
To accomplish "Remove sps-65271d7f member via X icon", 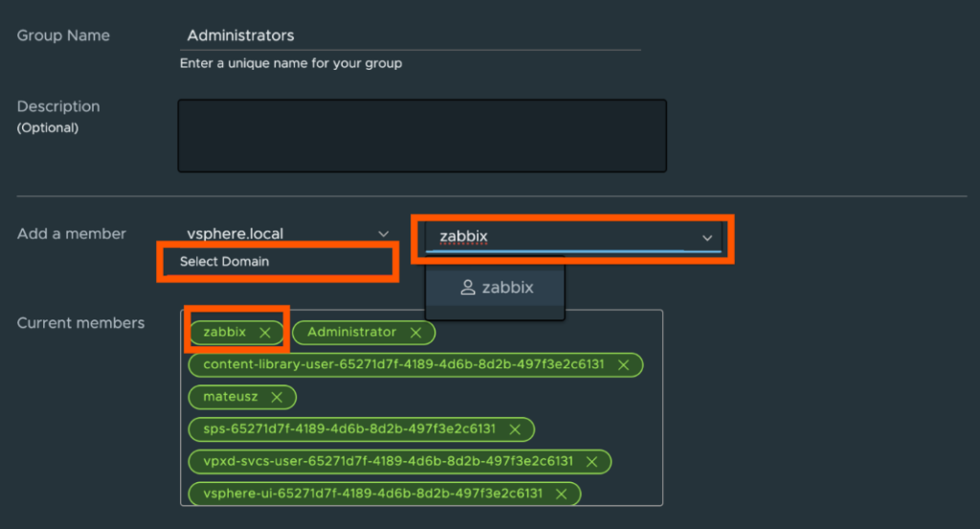I will (515, 430).
